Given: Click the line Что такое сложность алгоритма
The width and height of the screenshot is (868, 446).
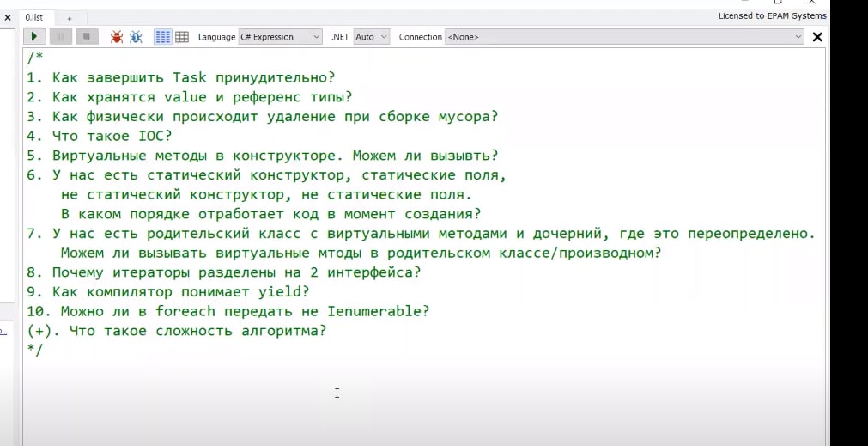Looking at the screenshot, I should (x=177, y=332).
